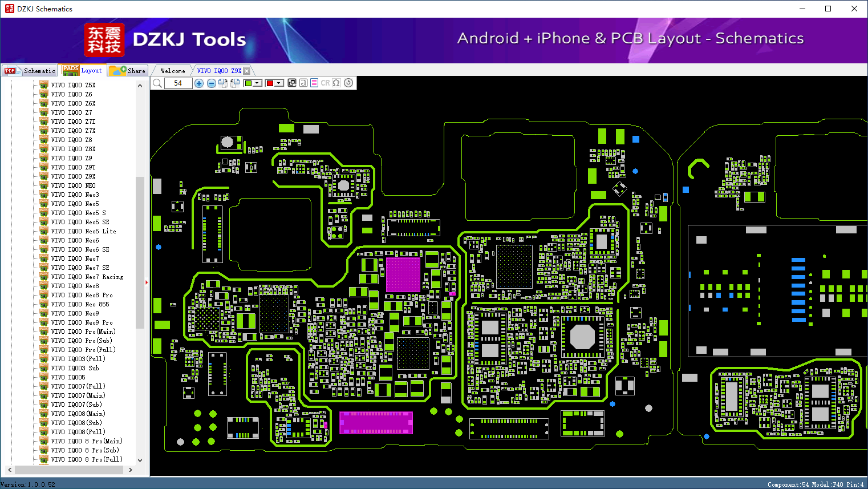Click the PADS icon beside VIVO IQOO 8 Pro(Main)
868x489 pixels.
pos(44,441)
